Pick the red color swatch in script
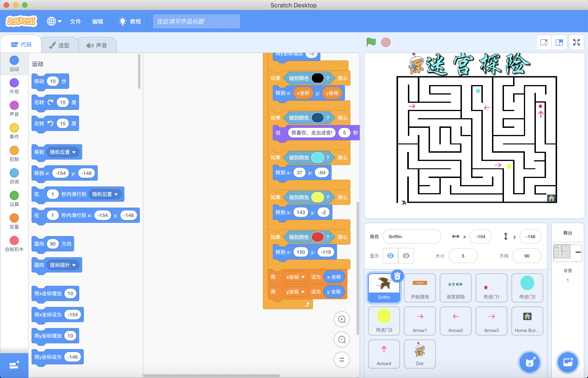The height and width of the screenshot is (378, 588). tap(317, 237)
